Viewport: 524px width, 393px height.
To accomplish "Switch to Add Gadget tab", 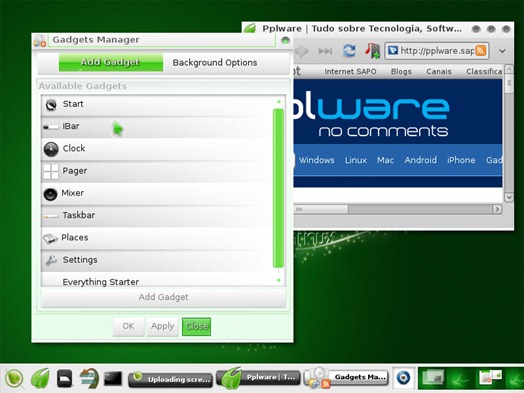I will 111,62.
